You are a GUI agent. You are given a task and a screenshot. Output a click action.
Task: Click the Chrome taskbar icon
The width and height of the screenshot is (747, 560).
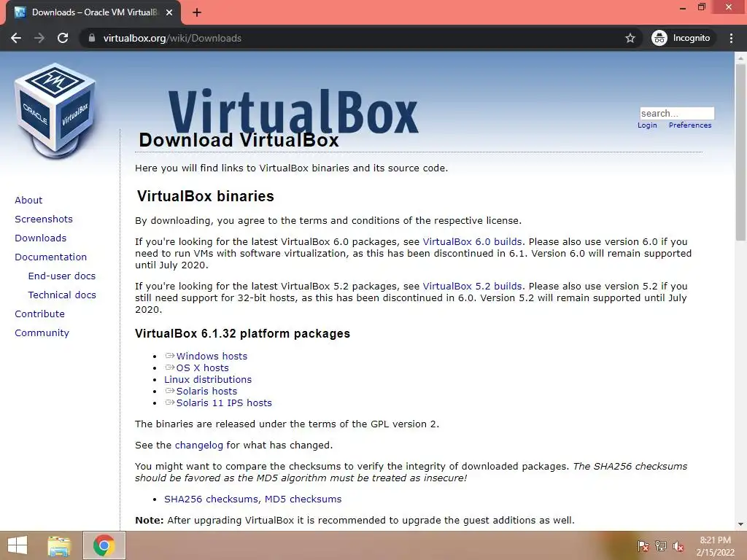(x=104, y=545)
